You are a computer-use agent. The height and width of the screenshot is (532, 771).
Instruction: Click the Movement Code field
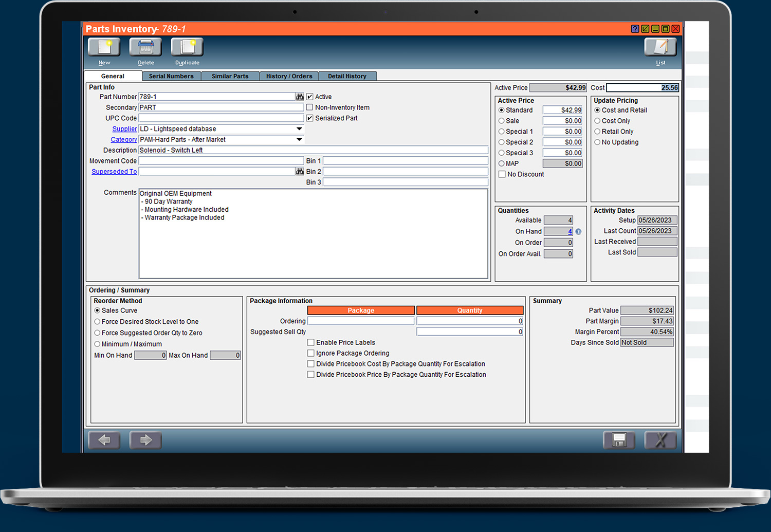pos(222,161)
